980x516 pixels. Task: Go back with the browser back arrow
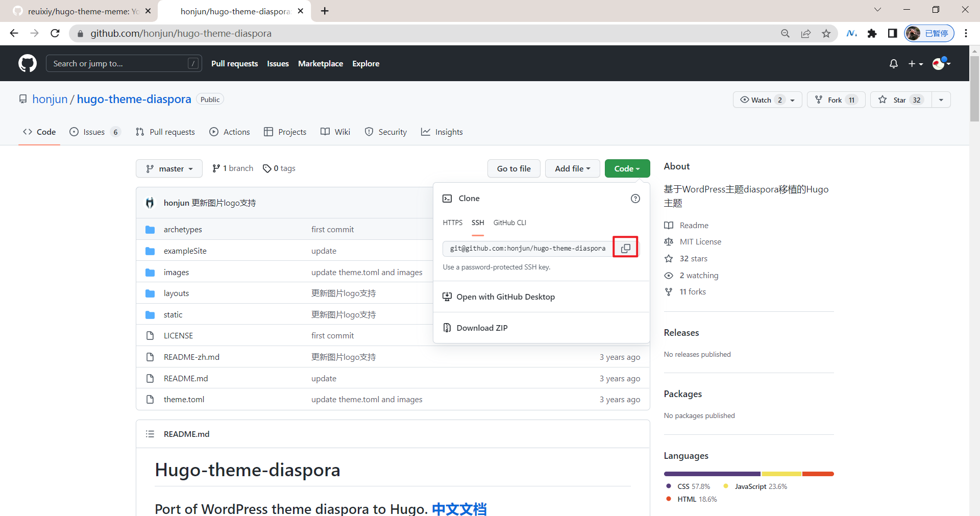click(x=14, y=33)
